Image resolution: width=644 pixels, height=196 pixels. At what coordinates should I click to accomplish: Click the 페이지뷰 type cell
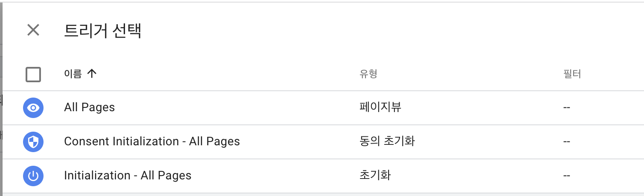[380, 107]
